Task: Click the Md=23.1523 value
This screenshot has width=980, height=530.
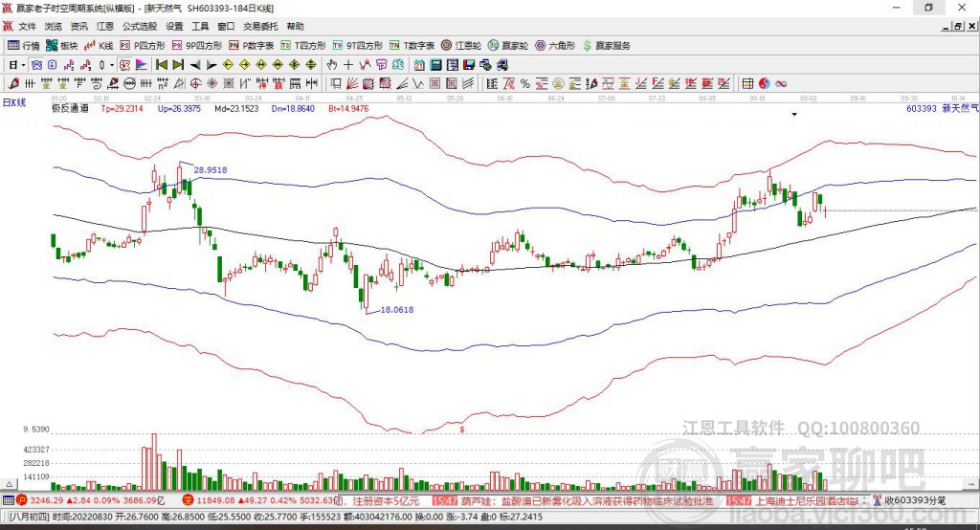Action: click(x=237, y=109)
